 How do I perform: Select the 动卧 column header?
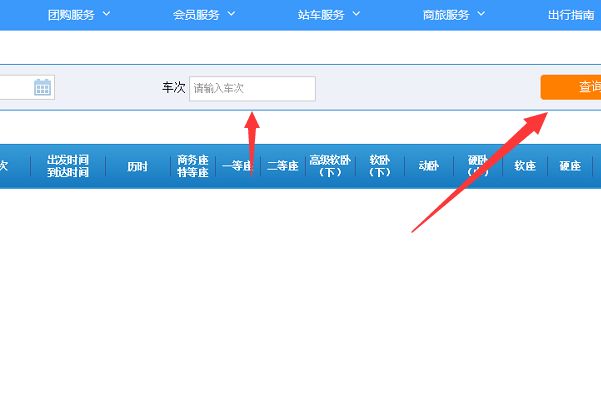tap(428, 166)
